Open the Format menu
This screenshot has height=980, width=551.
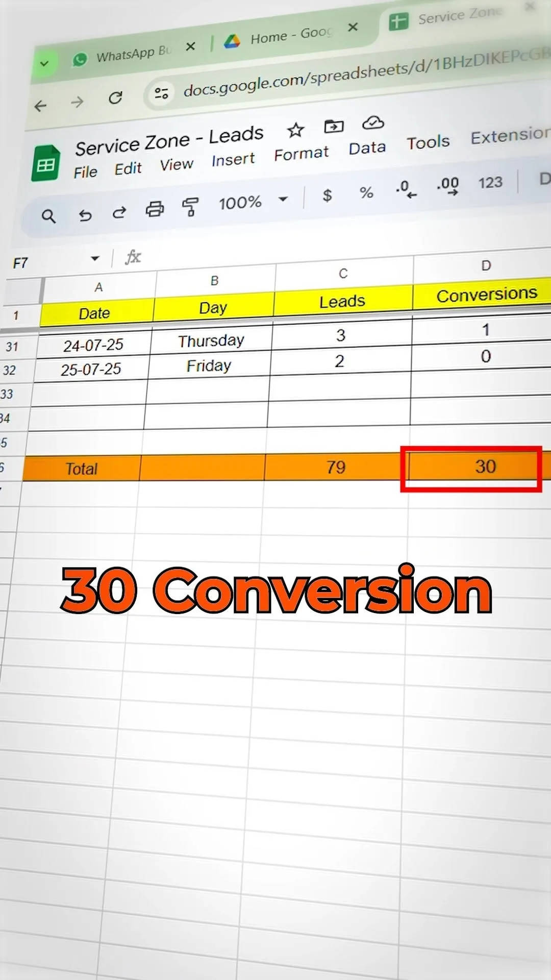[301, 154]
